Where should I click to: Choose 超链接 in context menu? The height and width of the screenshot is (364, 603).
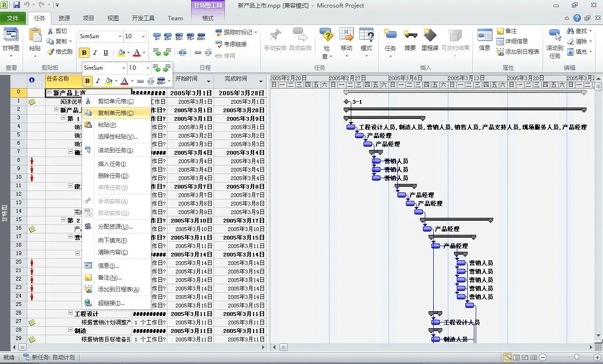click(116, 303)
